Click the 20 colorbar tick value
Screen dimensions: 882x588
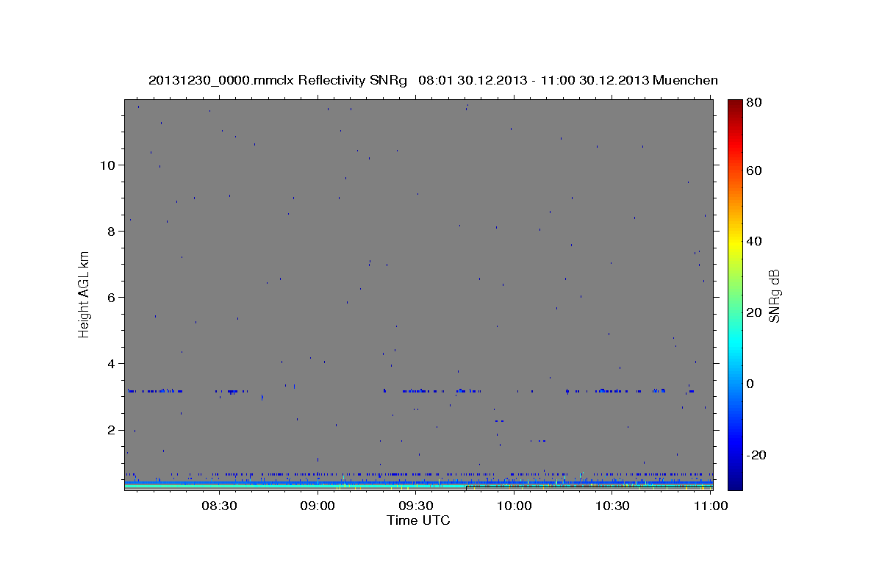click(x=754, y=312)
